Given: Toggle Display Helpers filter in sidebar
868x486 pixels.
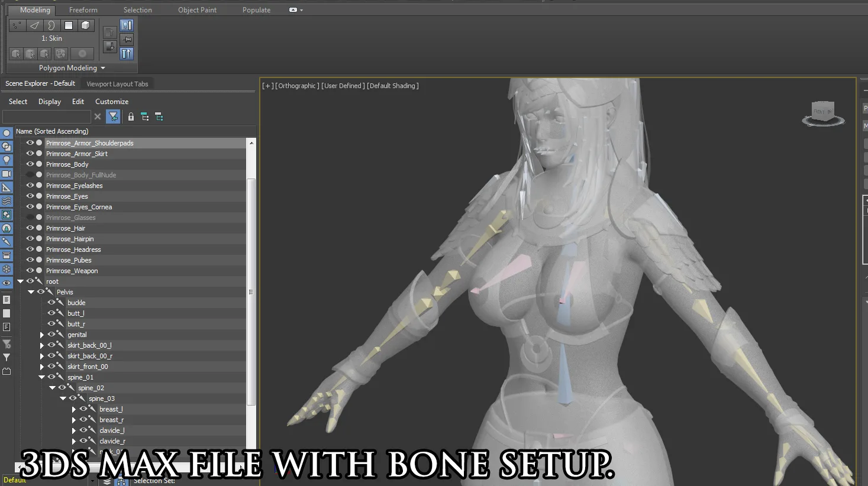Looking at the screenshot, I should 7,187.
